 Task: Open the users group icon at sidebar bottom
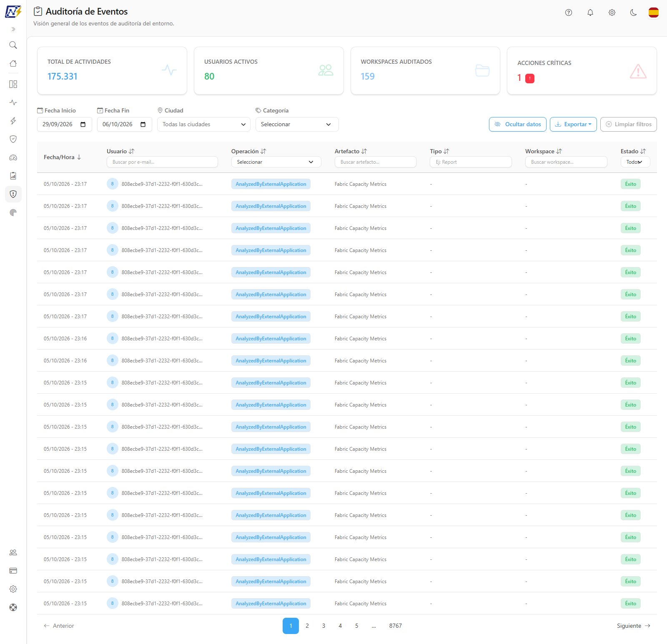(x=13, y=552)
